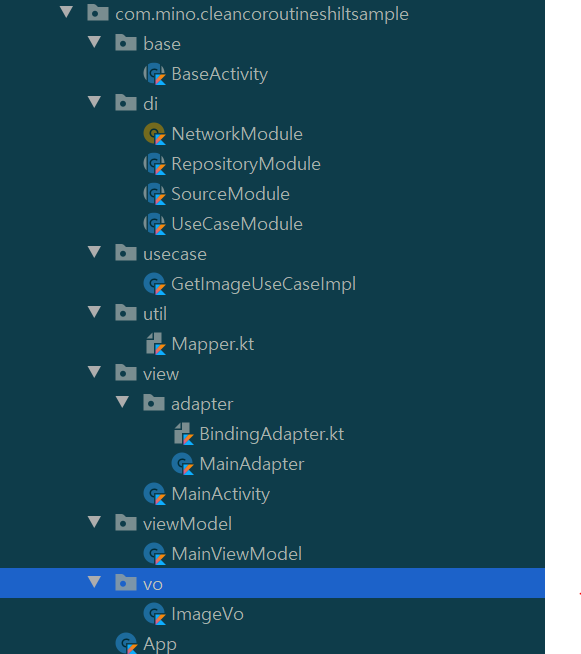Click the vo package folder icon
Screen dimensions: 581x654
[126, 583]
